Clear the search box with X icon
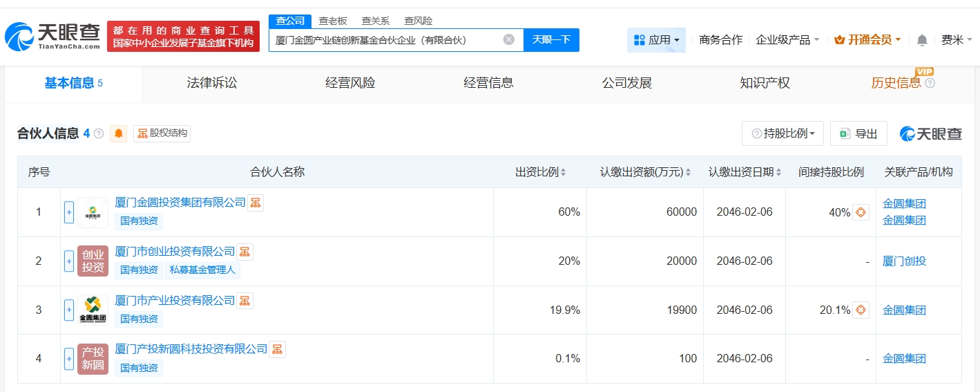Image resolution: width=980 pixels, height=392 pixels. (509, 39)
